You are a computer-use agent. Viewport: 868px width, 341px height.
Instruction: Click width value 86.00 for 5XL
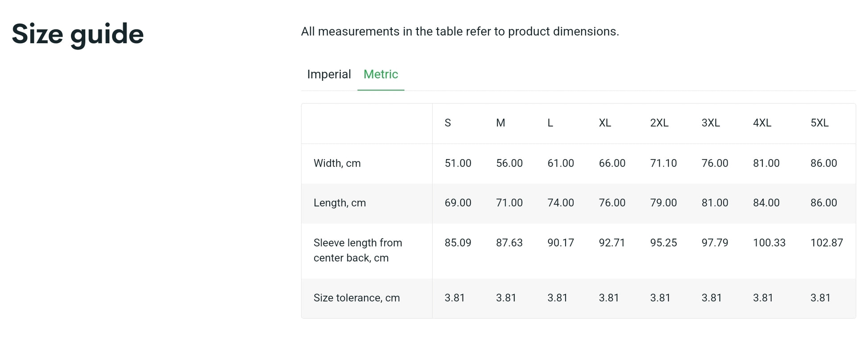(823, 164)
